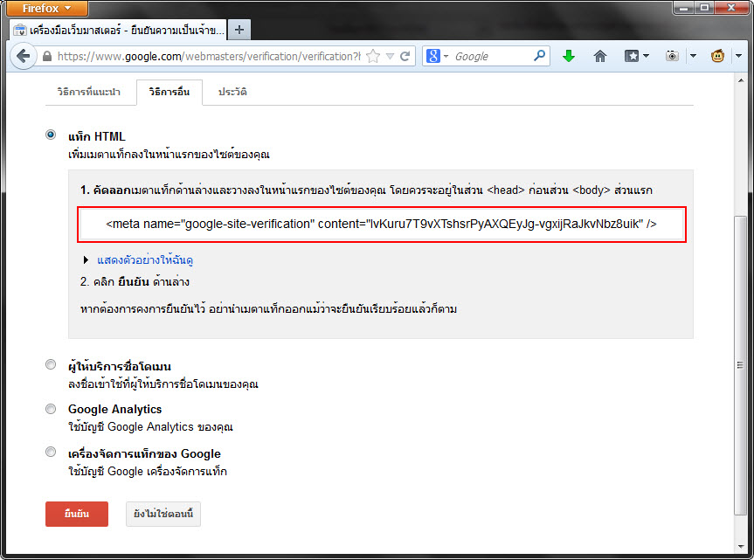Reload the page with the refresh icon
Image resolution: width=754 pixels, height=560 pixels.
405,56
